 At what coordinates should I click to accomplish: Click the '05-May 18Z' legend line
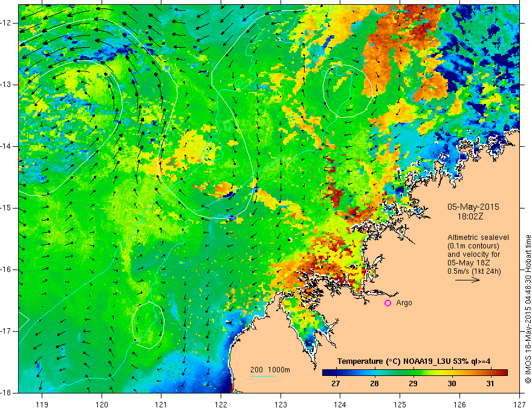coord(469,263)
